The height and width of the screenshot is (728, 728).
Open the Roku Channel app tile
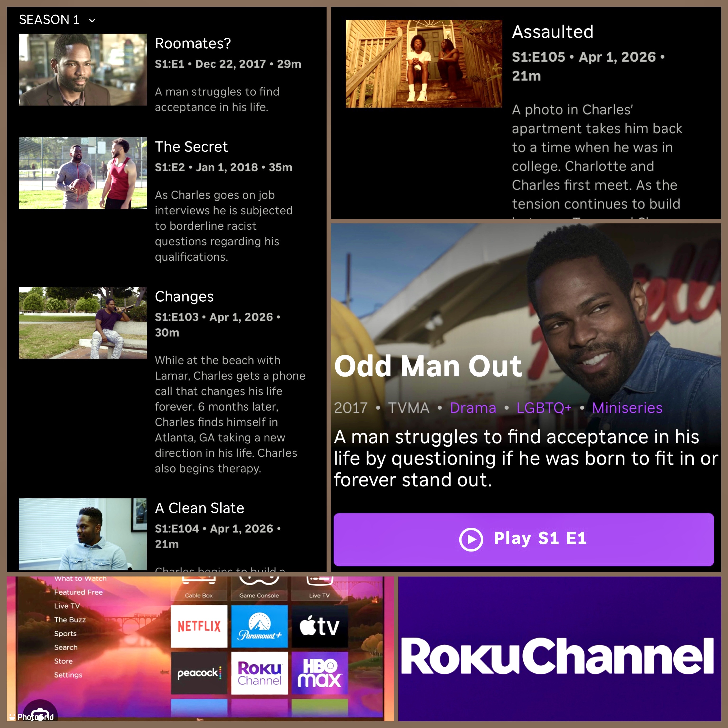[259, 673]
